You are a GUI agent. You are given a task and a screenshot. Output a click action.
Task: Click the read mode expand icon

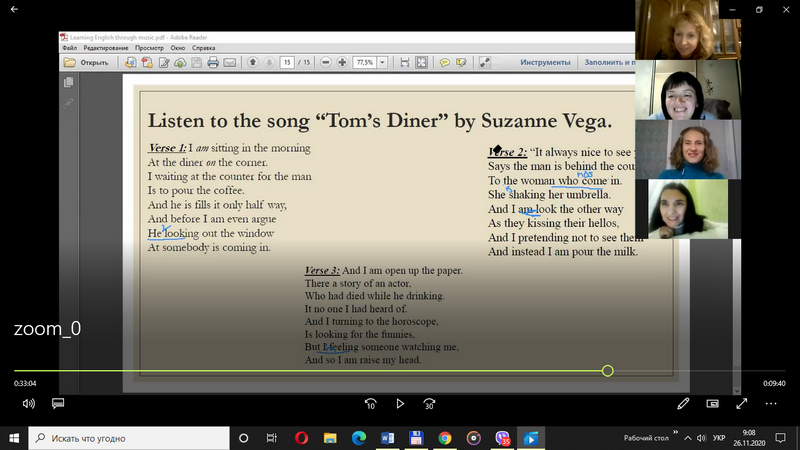[x=484, y=62]
